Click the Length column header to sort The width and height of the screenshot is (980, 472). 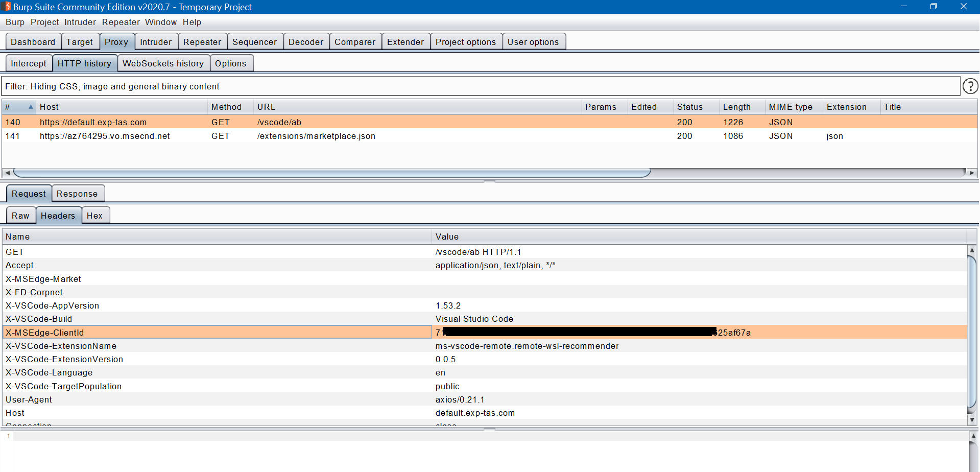pyautogui.click(x=737, y=107)
